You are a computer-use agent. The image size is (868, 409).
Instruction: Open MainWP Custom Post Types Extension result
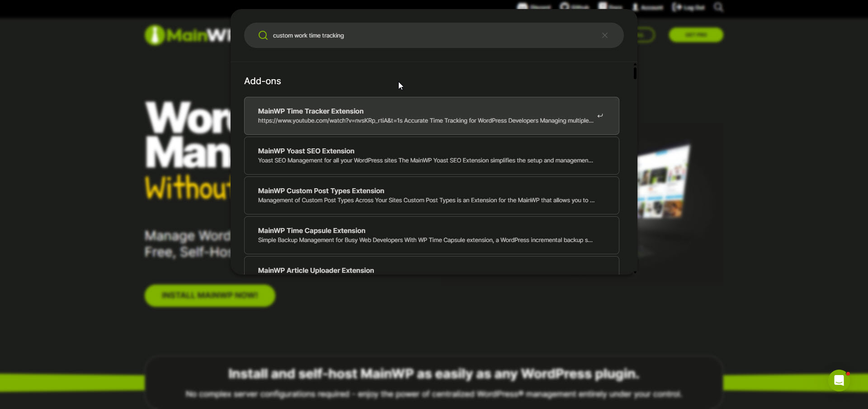click(x=432, y=195)
